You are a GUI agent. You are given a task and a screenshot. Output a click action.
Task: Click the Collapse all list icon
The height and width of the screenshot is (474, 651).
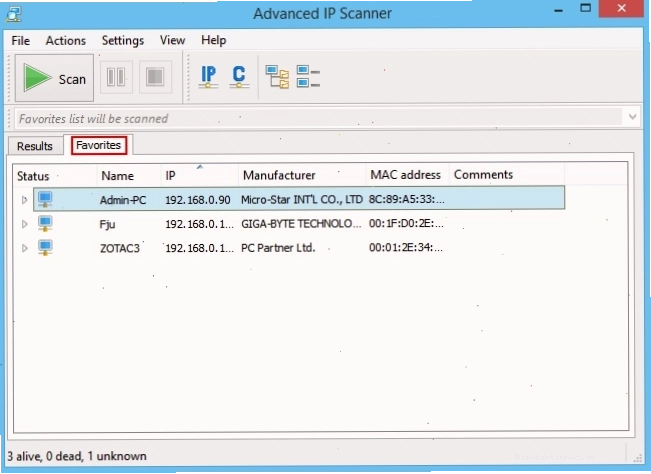[x=308, y=77]
